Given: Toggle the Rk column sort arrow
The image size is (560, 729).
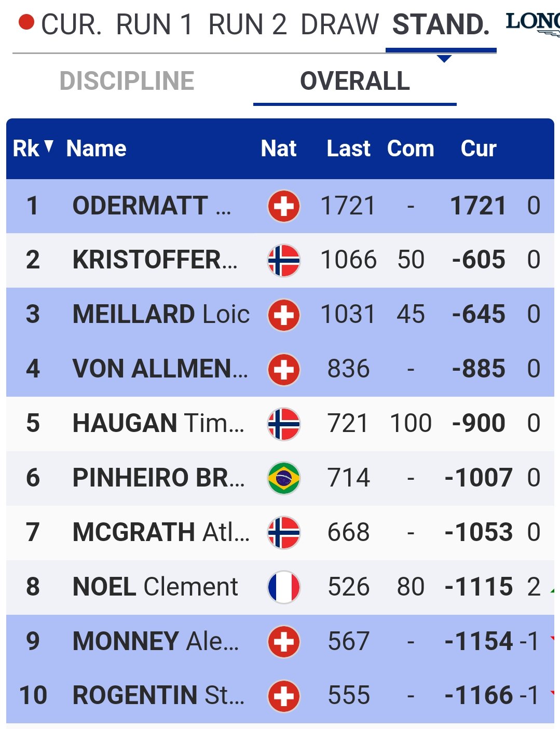Looking at the screenshot, I should (x=49, y=146).
